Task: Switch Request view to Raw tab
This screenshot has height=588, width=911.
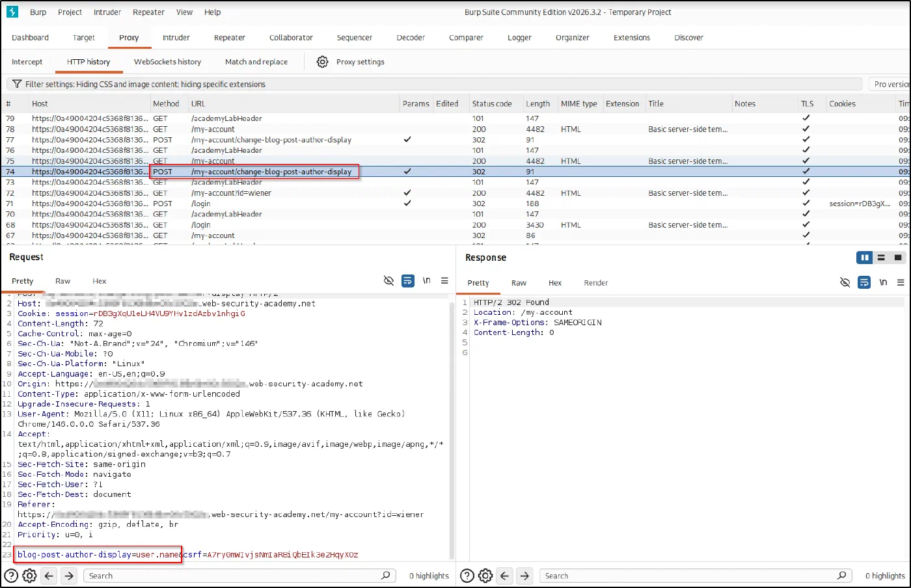Action: click(62, 281)
